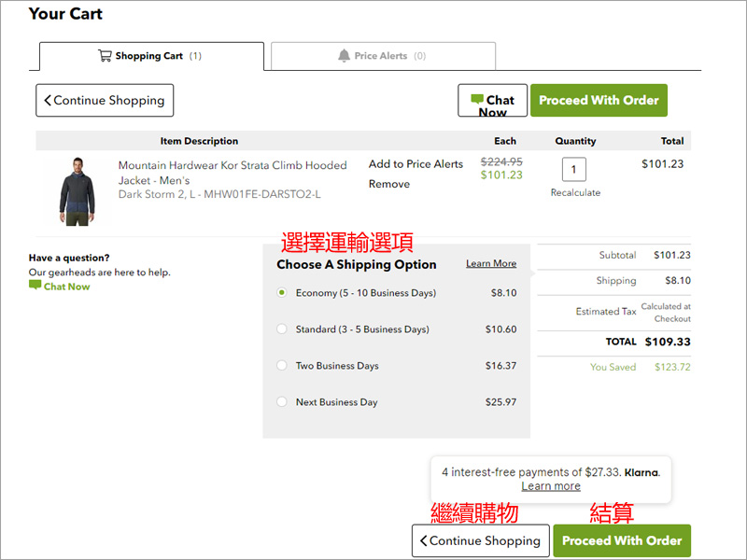747x560 pixels.
Task: Open Learn More beside shipping options
Action: click(491, 264)
